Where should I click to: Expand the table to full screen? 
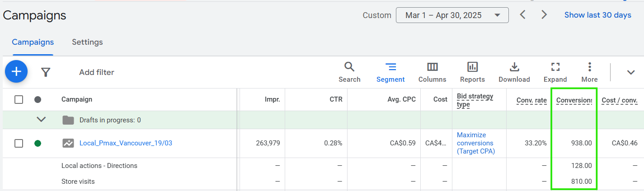click(x=555, y=72)
